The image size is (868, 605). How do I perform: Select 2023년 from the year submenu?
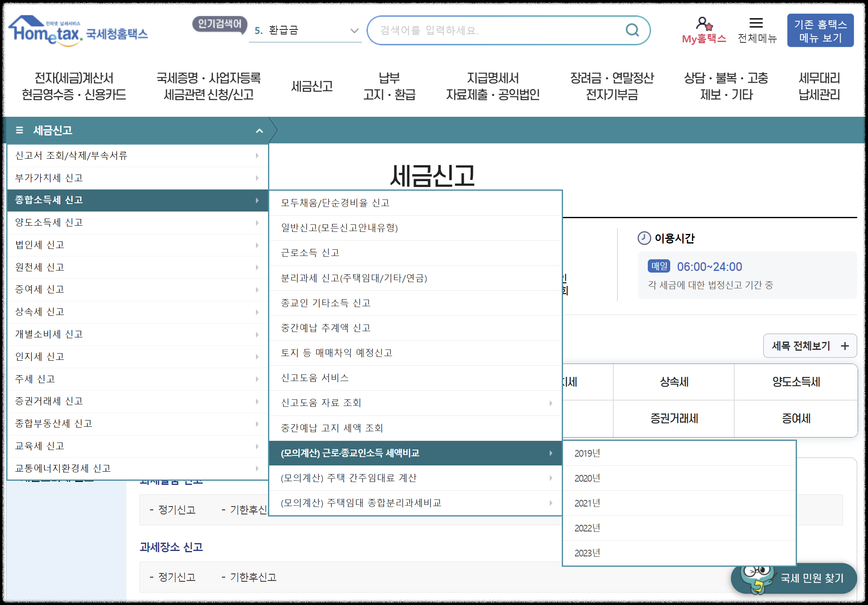[x=587, y=553]
